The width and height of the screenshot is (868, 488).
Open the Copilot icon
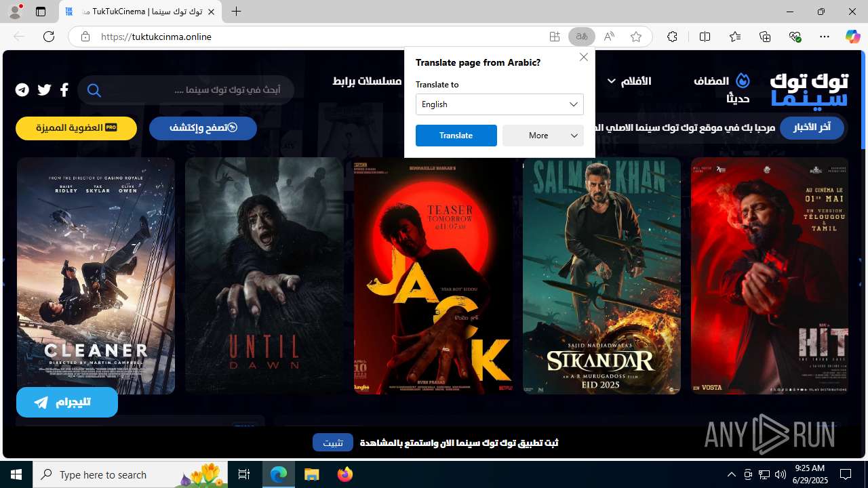tap(852, 37)
